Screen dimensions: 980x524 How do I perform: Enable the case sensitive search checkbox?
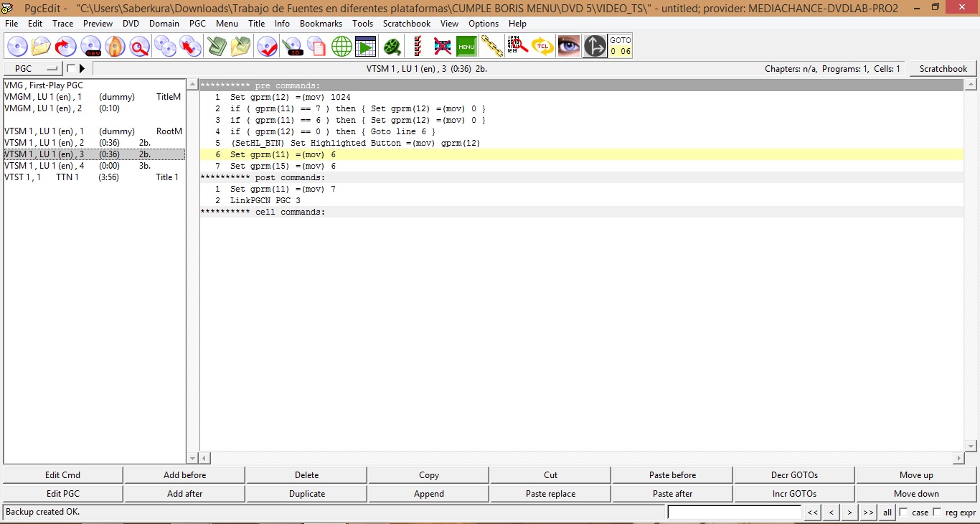pyautogui.click(x=903, y=513)
